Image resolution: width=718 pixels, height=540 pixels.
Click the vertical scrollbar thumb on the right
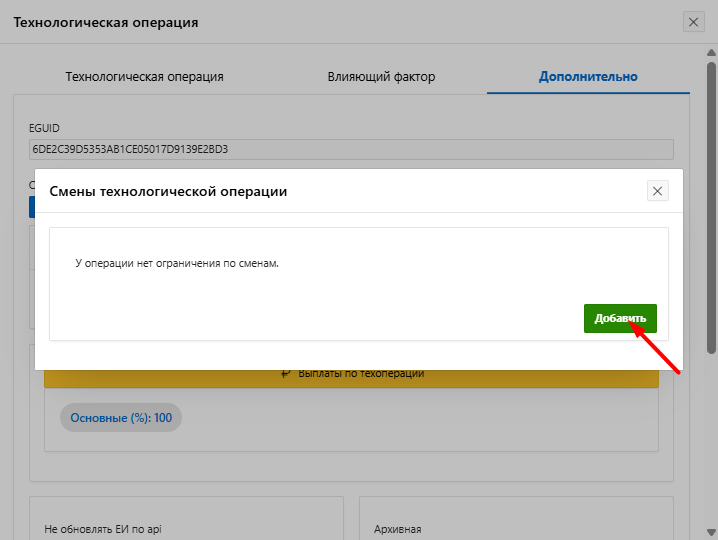(711, 200)
